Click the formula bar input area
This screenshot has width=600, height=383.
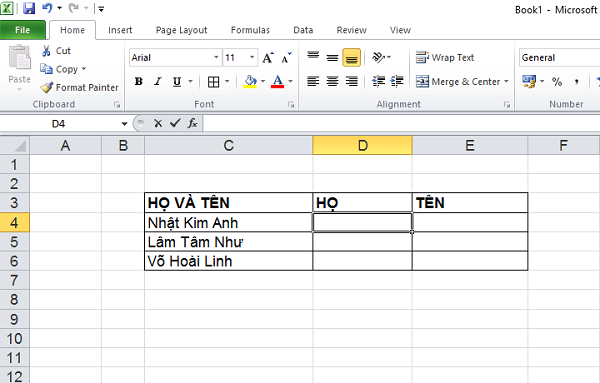click(401, 124)
